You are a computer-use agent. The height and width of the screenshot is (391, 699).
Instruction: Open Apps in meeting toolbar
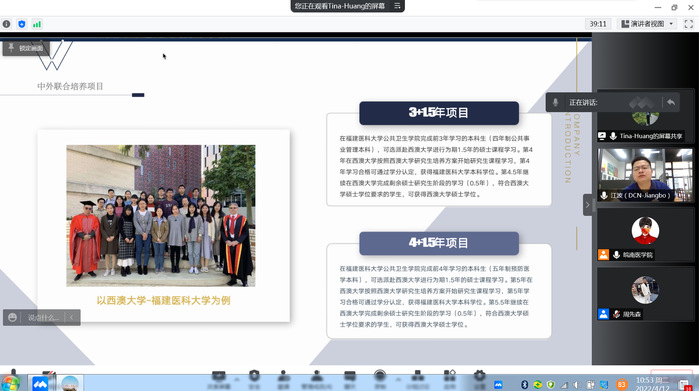coord(449,380)
